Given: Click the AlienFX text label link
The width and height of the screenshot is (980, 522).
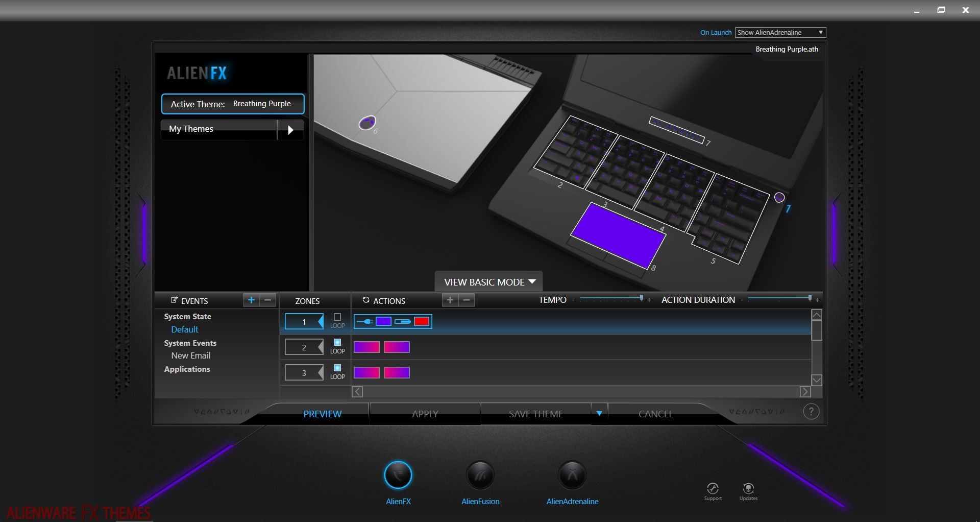Looking at the screenshot, I should (398, 502).
